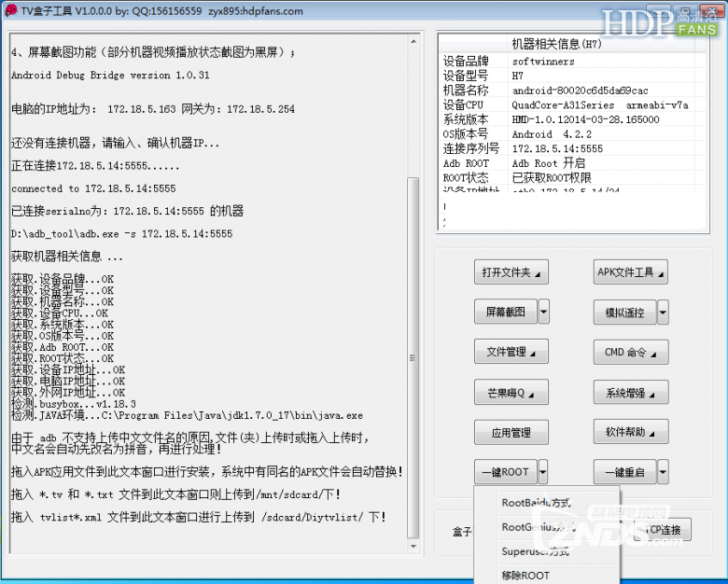Select the 设备型号 H7 value cell
Image resolution: width=728 pixels, height=584 pixels.
click(x=601, y=76)
